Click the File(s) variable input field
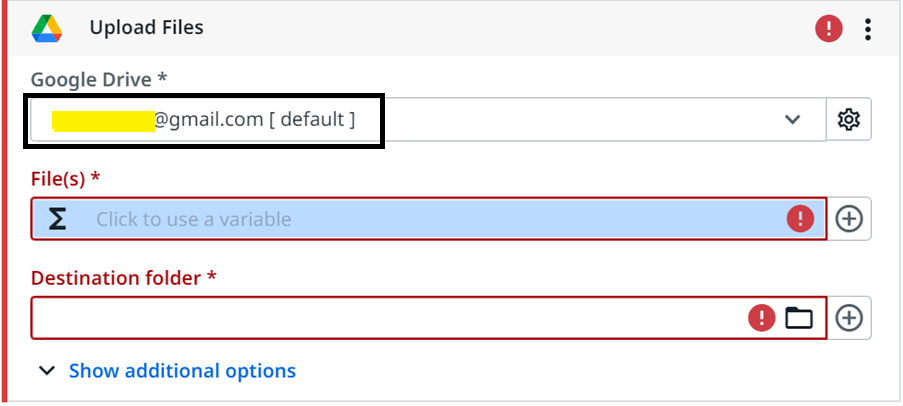The width and height of the screenshot is (903, 406). click(x=428, y=219)
